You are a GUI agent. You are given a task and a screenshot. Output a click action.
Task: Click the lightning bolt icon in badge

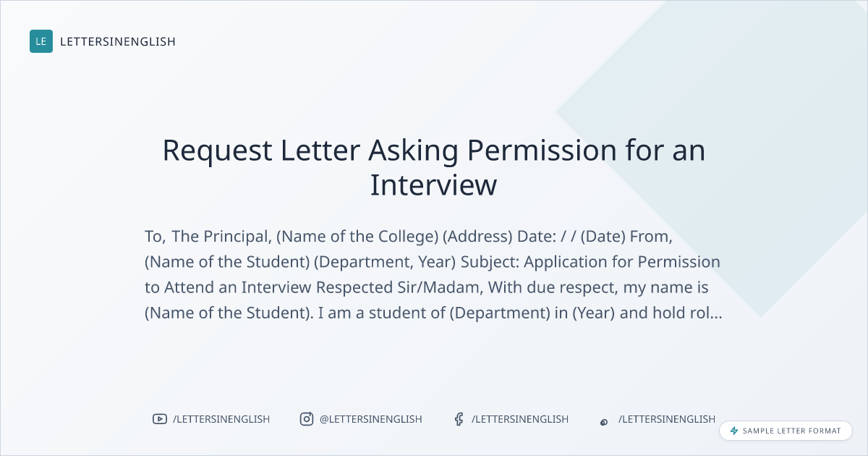[734, 431]
